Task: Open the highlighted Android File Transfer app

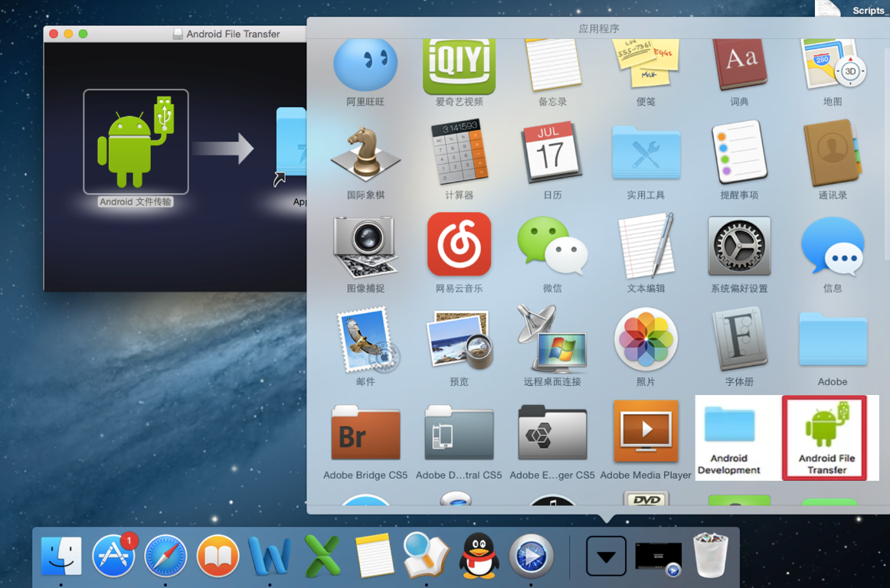Action: [x=826, y=433]
